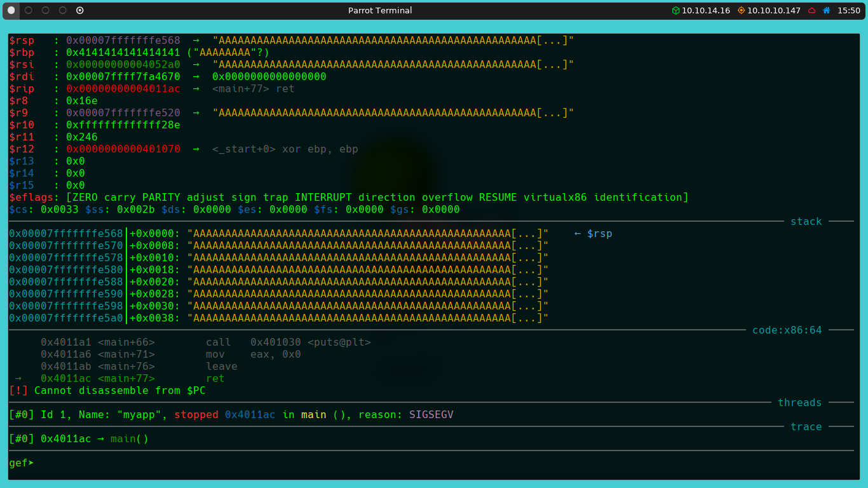
Task: Click the $r13 register label
Action: [22, 161]
